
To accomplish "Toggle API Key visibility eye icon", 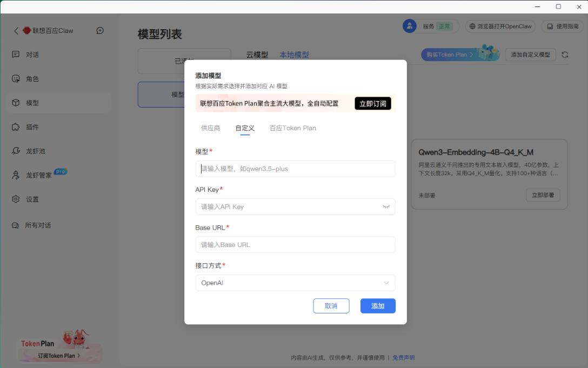I will 386,206.
